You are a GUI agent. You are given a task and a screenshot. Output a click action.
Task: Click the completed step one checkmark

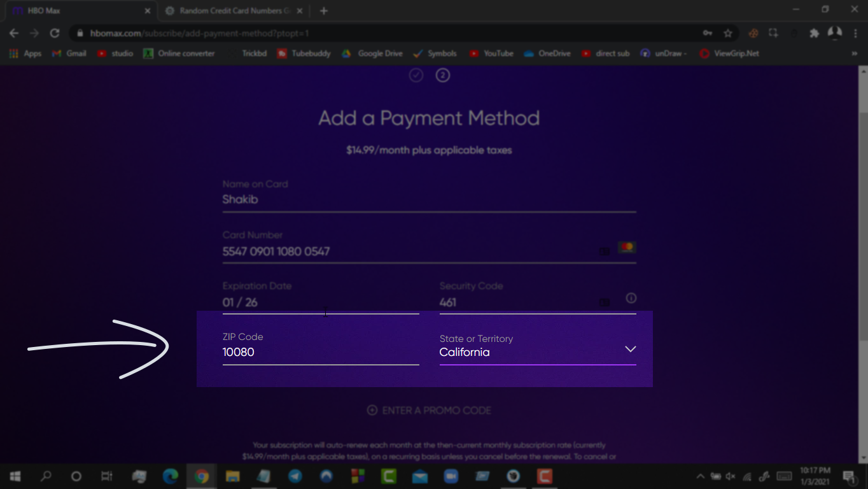[416, 76]
